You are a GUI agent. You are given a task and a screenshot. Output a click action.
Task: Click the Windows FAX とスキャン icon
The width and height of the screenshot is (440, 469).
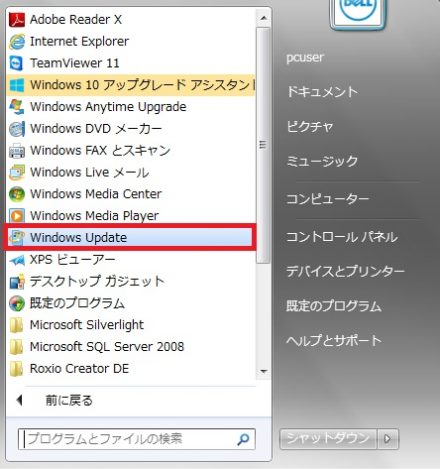(17, 150)
